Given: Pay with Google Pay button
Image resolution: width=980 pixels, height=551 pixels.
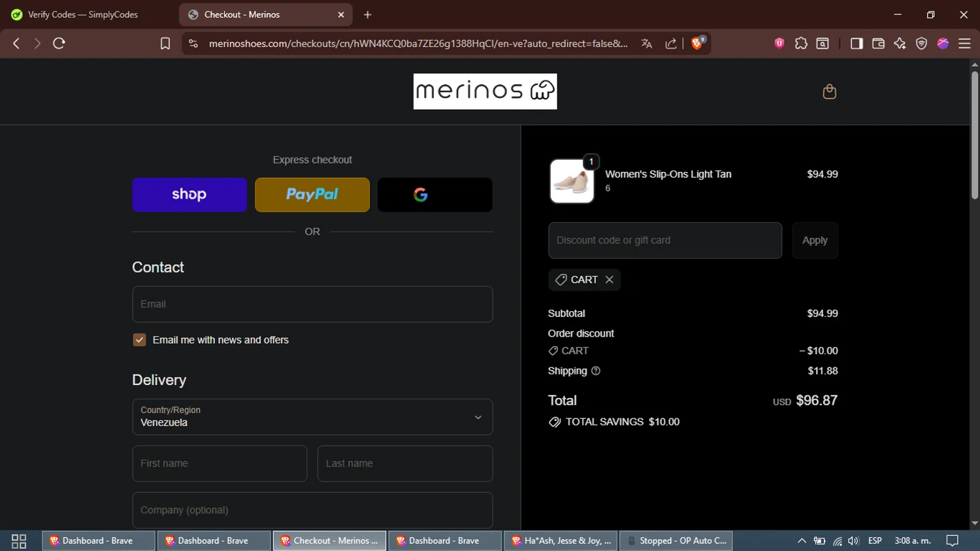Looking at the screenshot, I should [435, 195].
